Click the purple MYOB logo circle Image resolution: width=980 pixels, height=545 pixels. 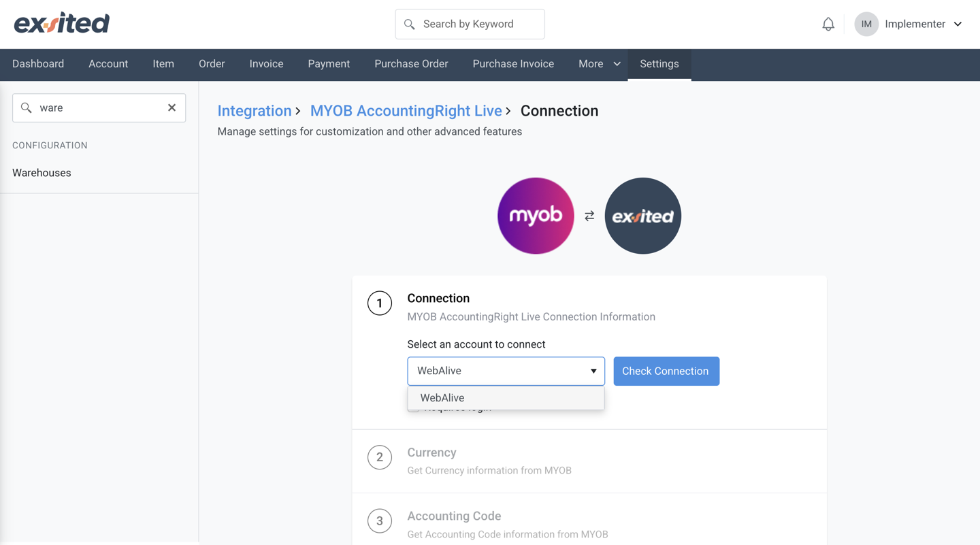pyautogui.click(x=536, y=216)
